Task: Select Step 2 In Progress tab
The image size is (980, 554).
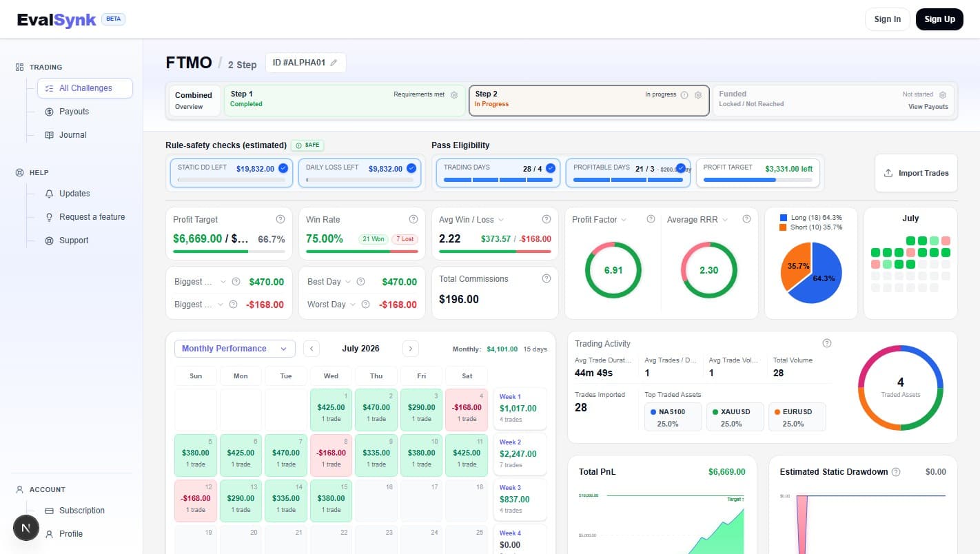Action: [589, 101]
